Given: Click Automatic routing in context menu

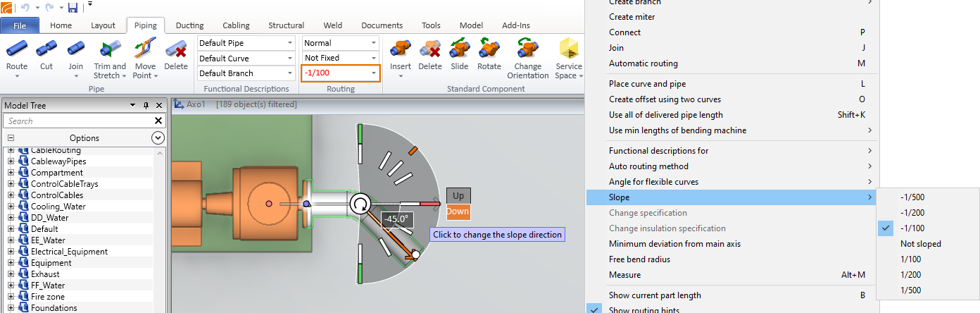Looking at the screenshot, I should [732, 63].
